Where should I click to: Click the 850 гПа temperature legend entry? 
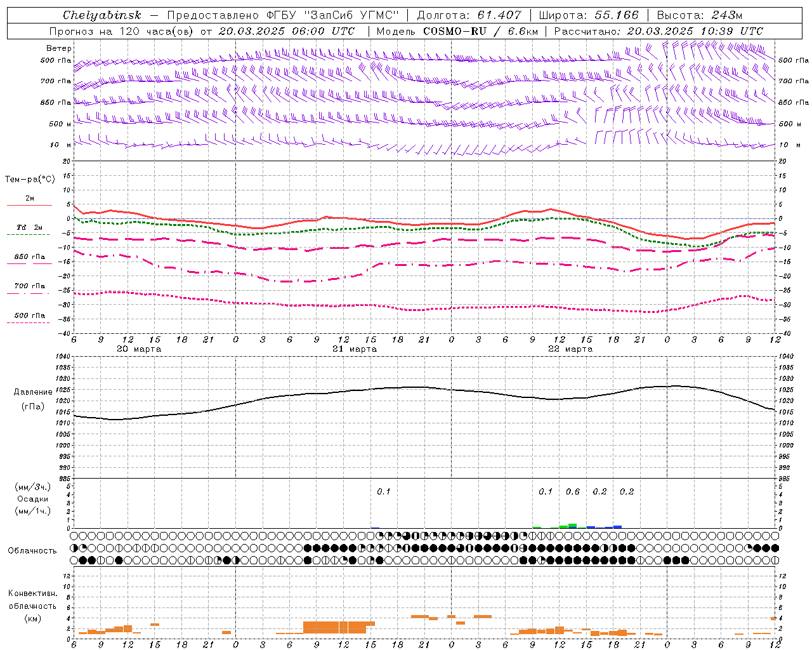pos(30,257)
